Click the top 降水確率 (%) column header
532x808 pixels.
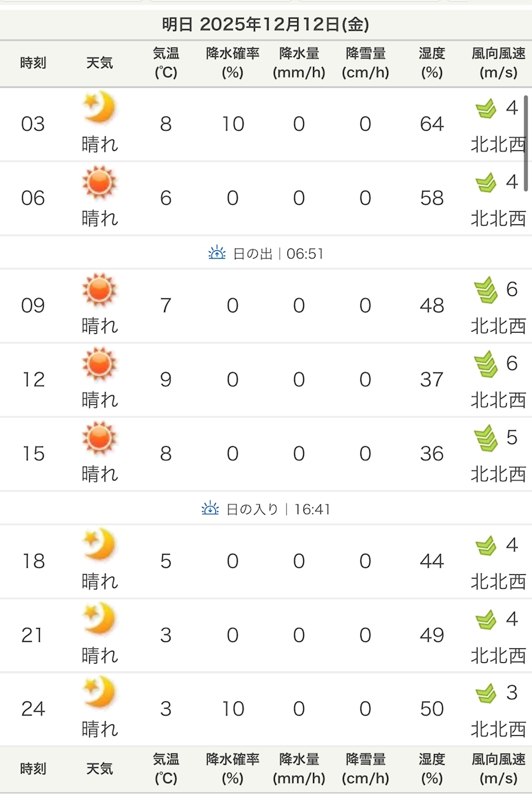pos(232,63)
